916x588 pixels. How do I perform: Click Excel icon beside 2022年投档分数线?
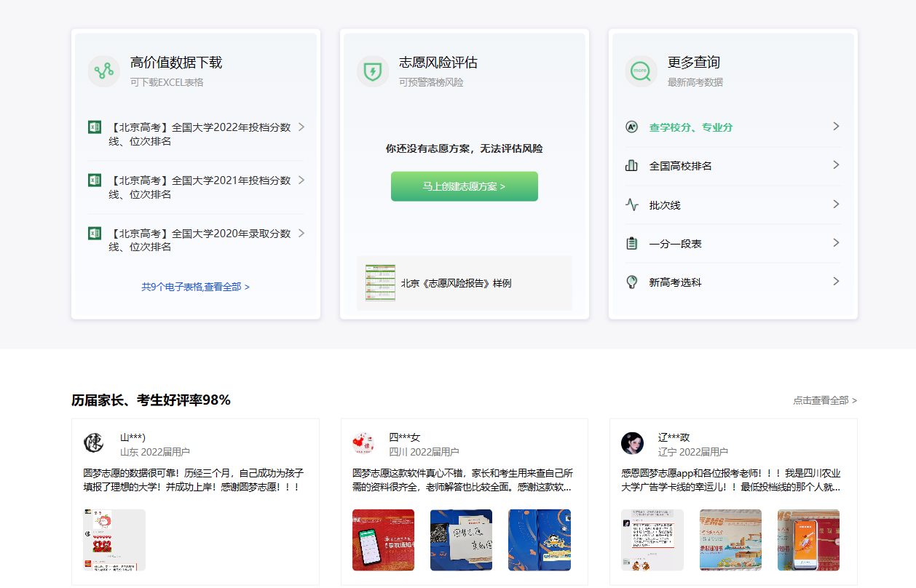[x=94, y=127]
